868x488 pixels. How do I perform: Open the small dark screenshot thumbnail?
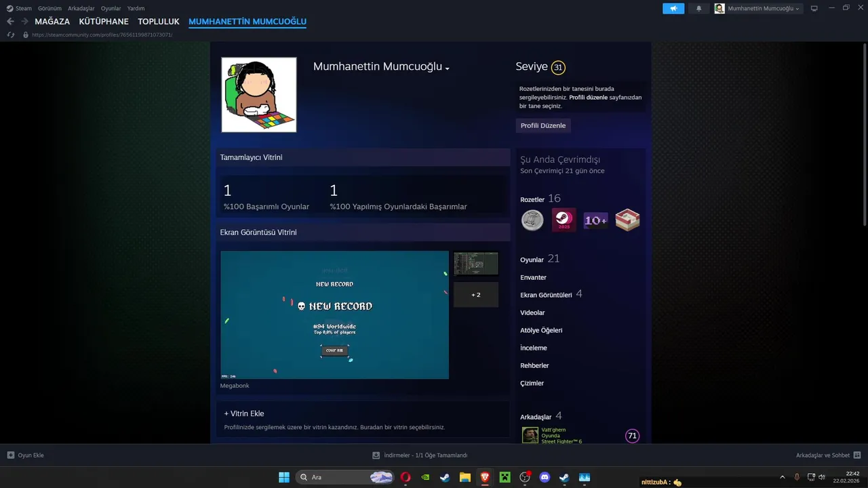point(476,264)
